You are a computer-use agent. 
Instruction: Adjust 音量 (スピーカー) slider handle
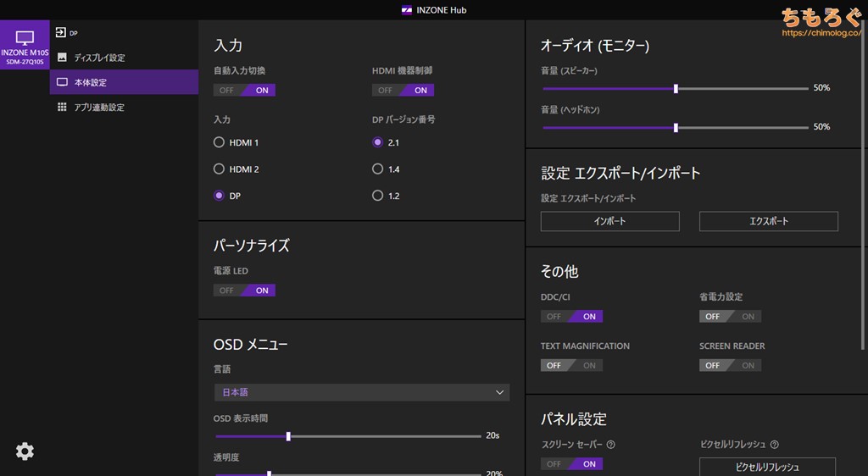click(x=676, y=88)
